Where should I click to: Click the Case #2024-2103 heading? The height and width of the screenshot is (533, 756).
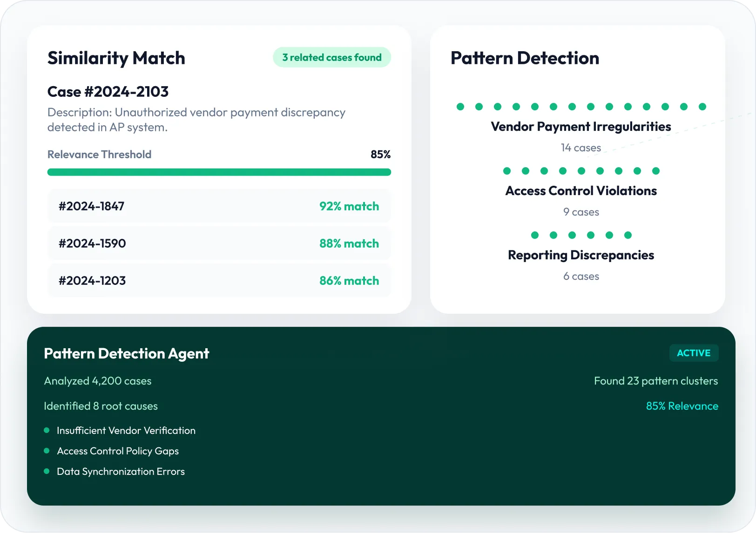[108, 92]
